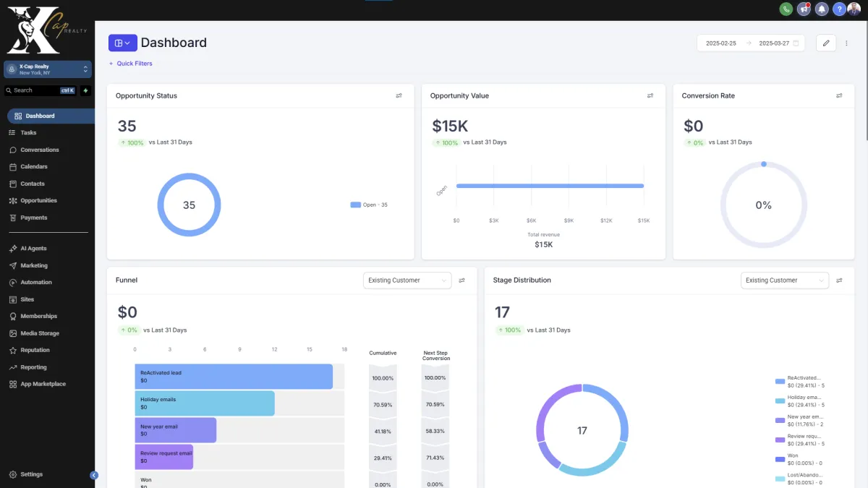
Task: Set start date 2025-02-25
Action: [721, 43]
